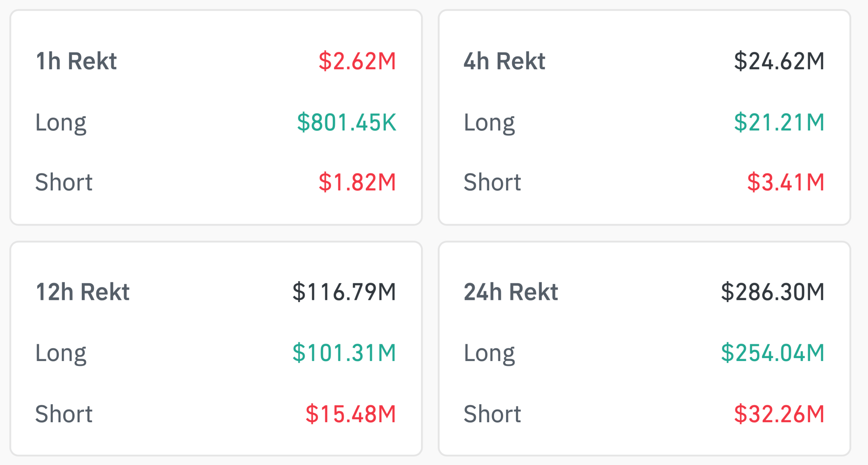Click the 4h Long value $21.21M
Viewport: 868px width, 465px height.
click(x=779, y=122)
